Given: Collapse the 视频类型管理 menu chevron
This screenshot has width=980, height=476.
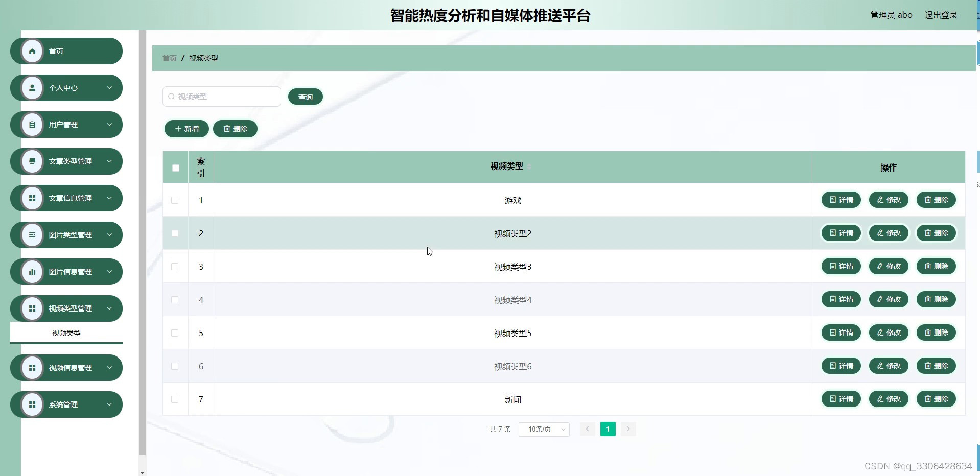Looking at the screenshot, I should pos(109,308).
